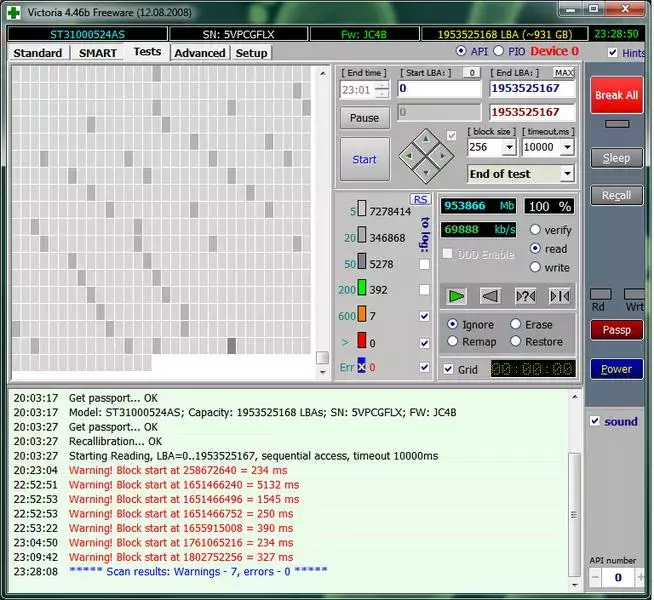Click the left arrow on the direction pad
Viewport: 654px width, 600px height.
410,156
